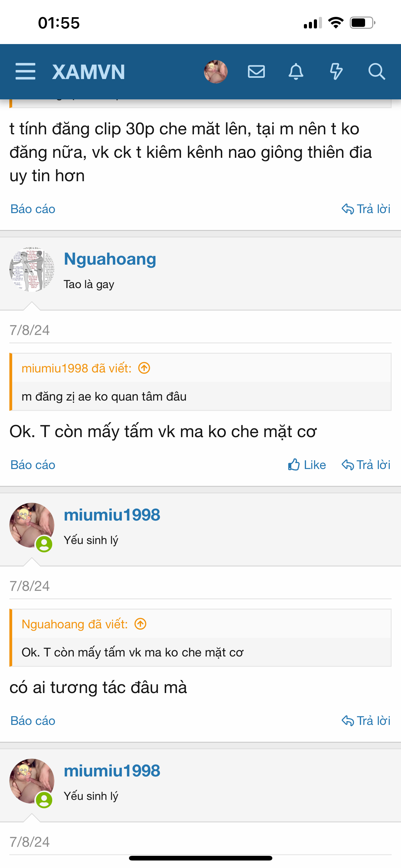Jump to quoted Nguahoang post arrow
The image size is (401, 868).
(141, 624)
